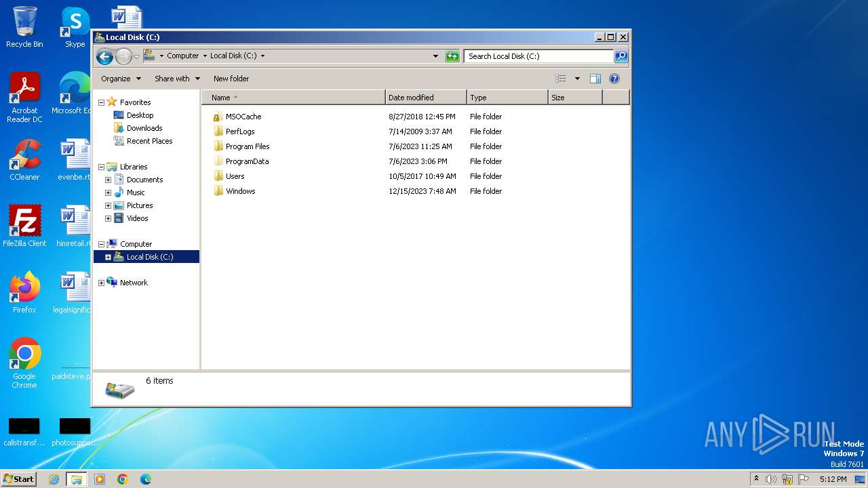
Task: Open the Organize menu
Action: [x=121, y=79]
